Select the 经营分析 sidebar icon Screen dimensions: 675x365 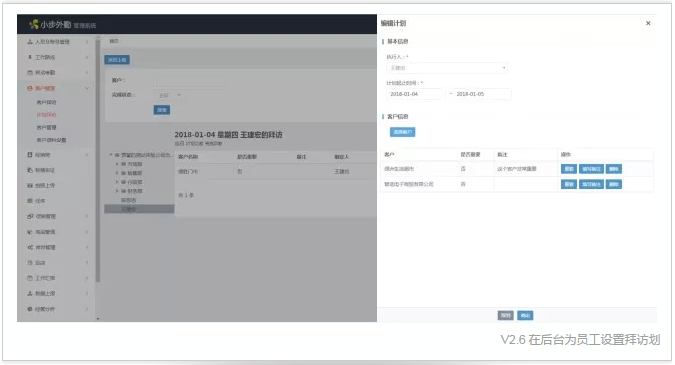coord(30,309)
